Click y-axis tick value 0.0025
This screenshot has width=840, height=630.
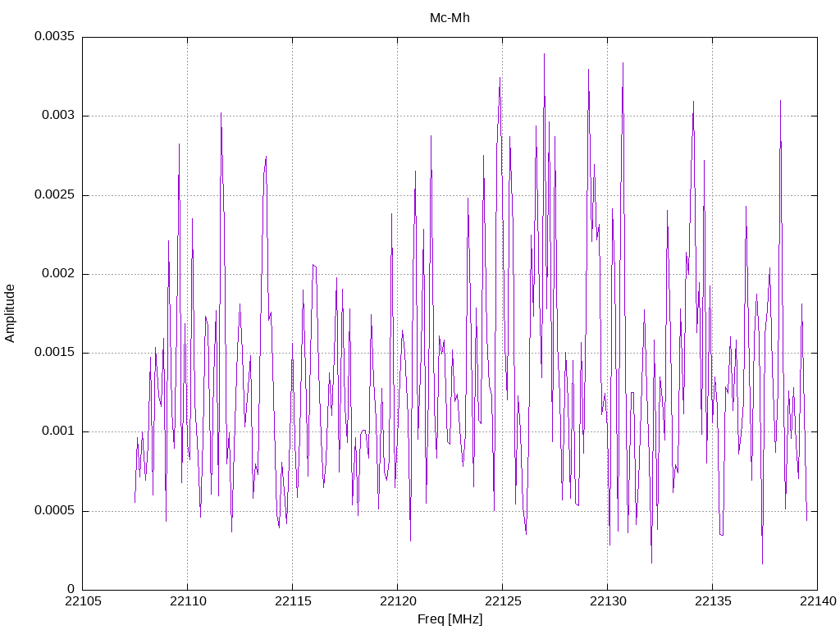click(55, 194)
